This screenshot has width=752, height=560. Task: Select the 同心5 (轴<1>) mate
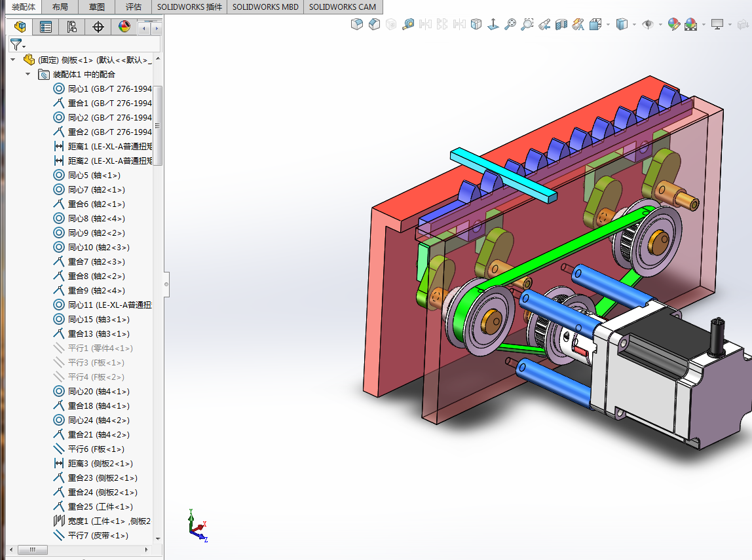(x=94, y=176)
